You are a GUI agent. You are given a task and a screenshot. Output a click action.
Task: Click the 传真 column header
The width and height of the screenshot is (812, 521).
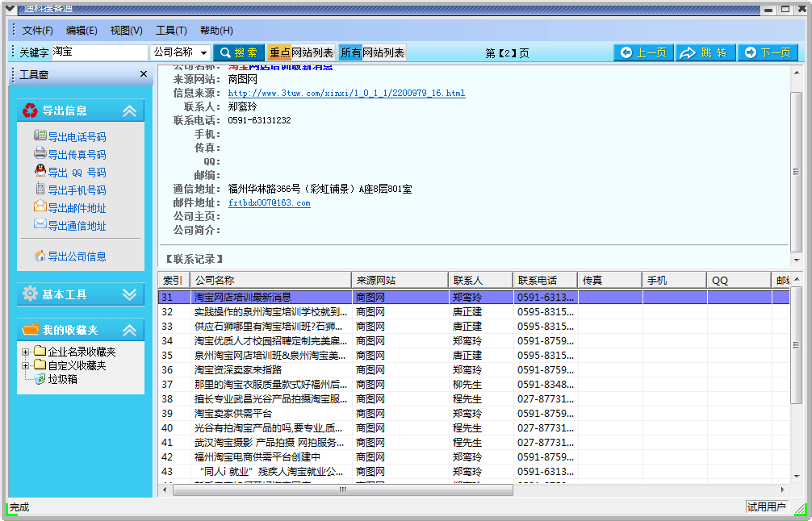609,281
